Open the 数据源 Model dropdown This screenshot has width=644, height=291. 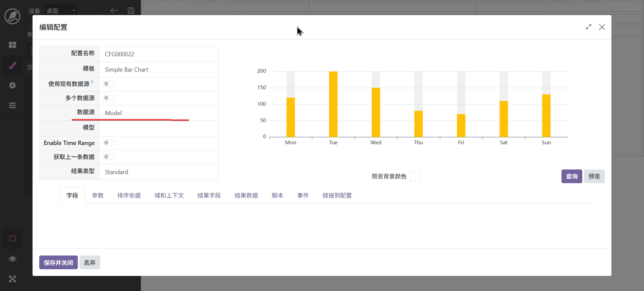click(x=159, y=113)
